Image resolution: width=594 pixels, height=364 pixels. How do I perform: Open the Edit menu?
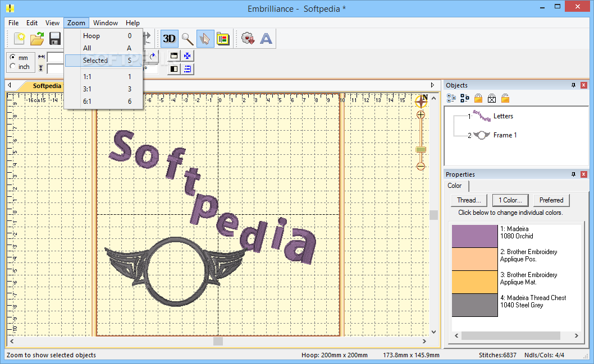pos(32,22)
